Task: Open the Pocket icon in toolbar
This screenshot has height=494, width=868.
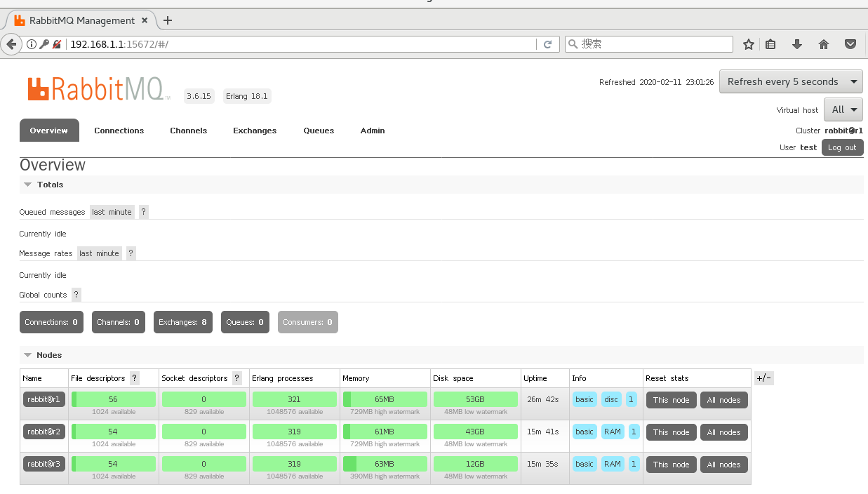Action: point(850,44)
